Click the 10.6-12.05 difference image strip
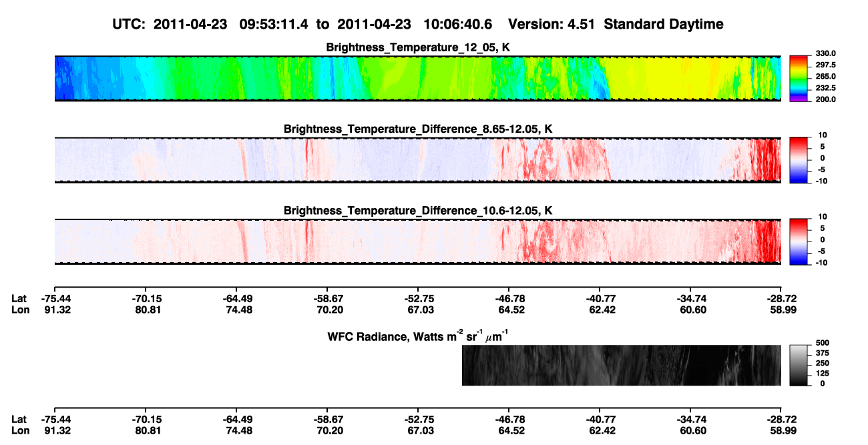Image resolution: width=868 pixels, height=445 pixels. tap(417, 242)
